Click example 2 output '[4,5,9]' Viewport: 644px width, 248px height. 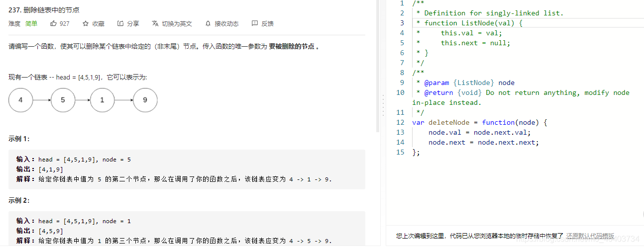pos(50,231)
